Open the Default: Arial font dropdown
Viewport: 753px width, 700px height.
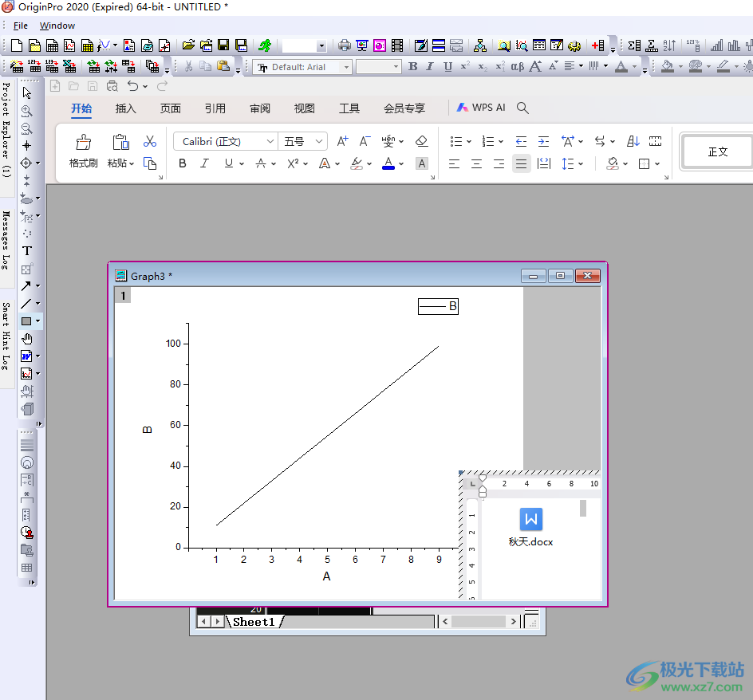pyautogui.click(x=346, y=67)
